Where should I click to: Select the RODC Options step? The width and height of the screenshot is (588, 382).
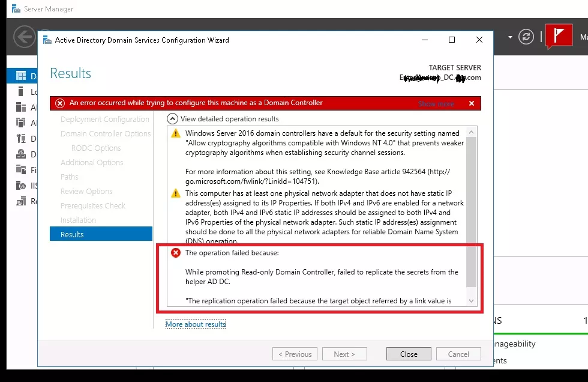(x=96, y=148)
